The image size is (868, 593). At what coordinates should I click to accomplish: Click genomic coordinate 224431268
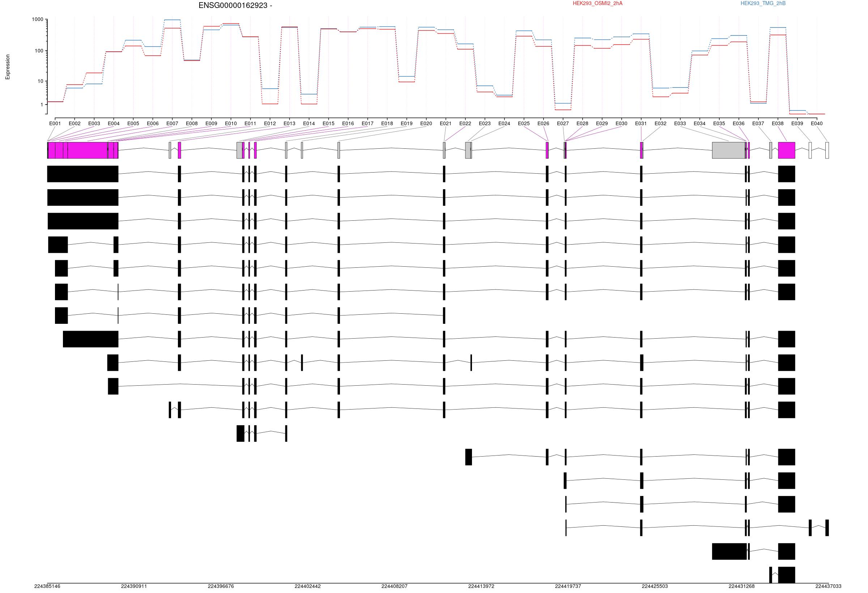(x=741, y=586)
